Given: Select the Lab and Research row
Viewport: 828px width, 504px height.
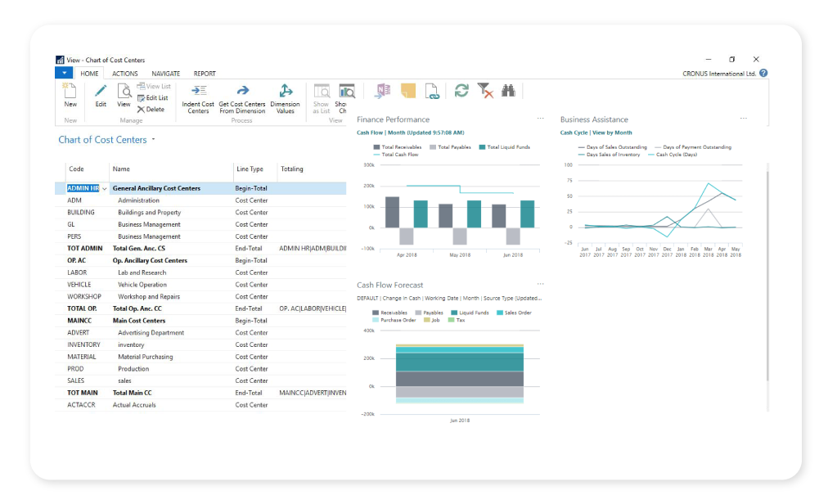Looking at the screenshot, I should (x=200, y=272).
